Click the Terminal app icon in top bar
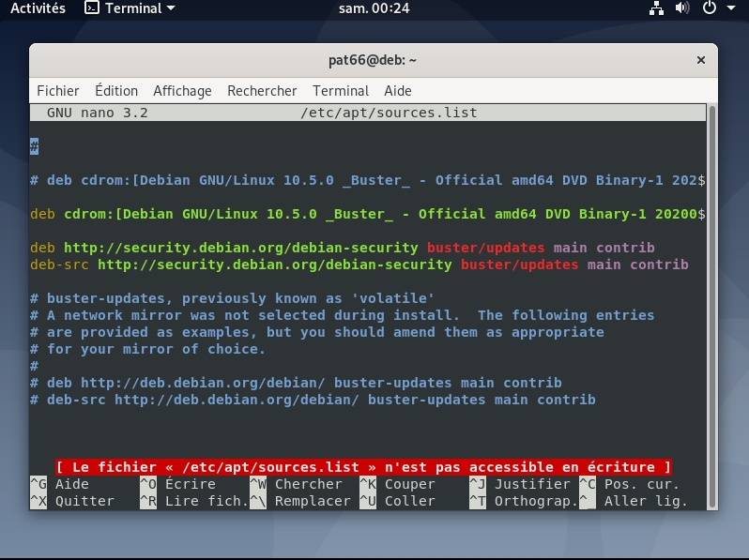This screenshot has width=749, height=560. click(x=92, y=8)
